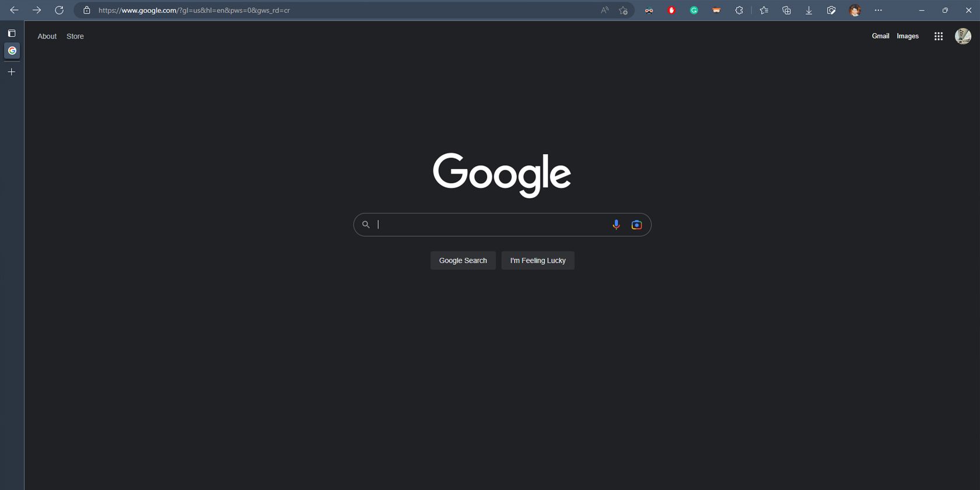The image size is (980, 490).
Task: View site information lock icon
Action: click(x=87, y=10)
